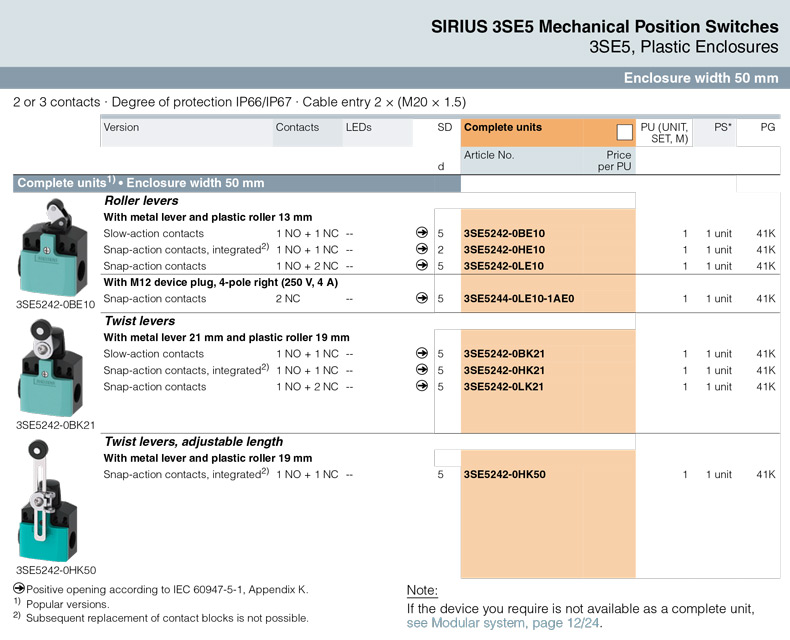Click the positive opening symbol in the footnote legend
This screenshot has width=790, height=640.
[19, 589]
